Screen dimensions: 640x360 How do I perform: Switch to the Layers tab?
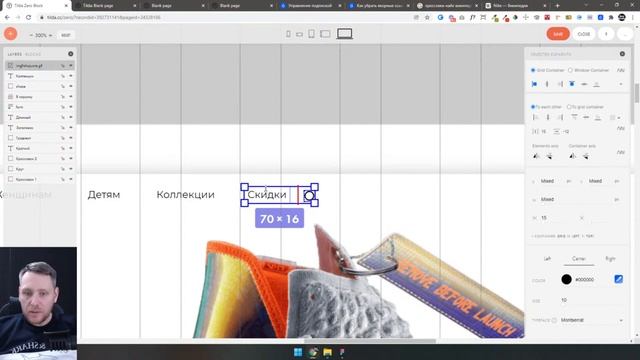15,54
